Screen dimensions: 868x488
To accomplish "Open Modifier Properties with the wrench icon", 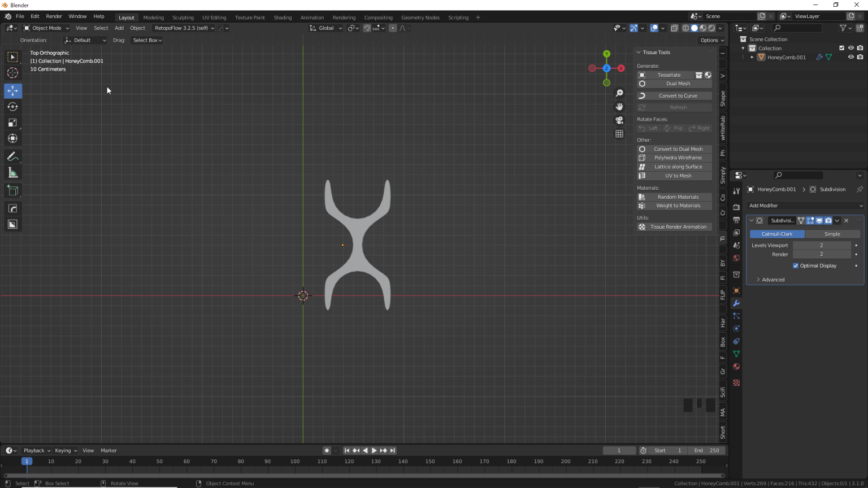I will (x=736, y=303).
